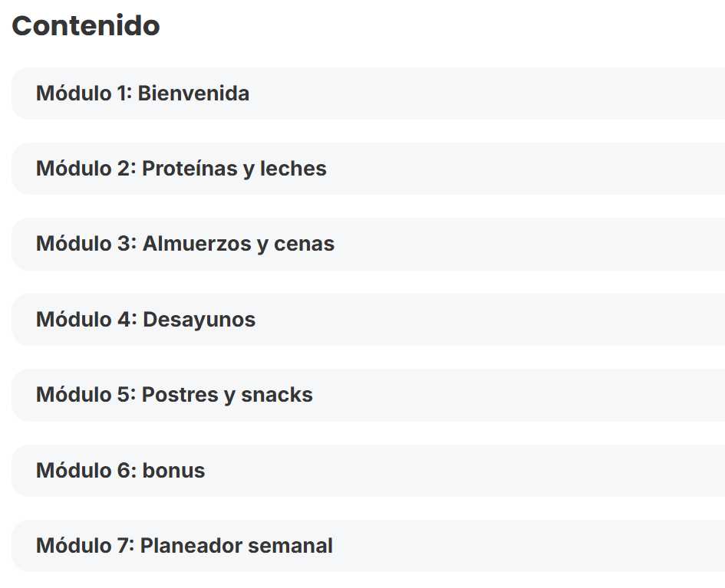Expand Módulo 7: Planeador semanal
This screenshot has width=725, height=588.
[184, 546]
